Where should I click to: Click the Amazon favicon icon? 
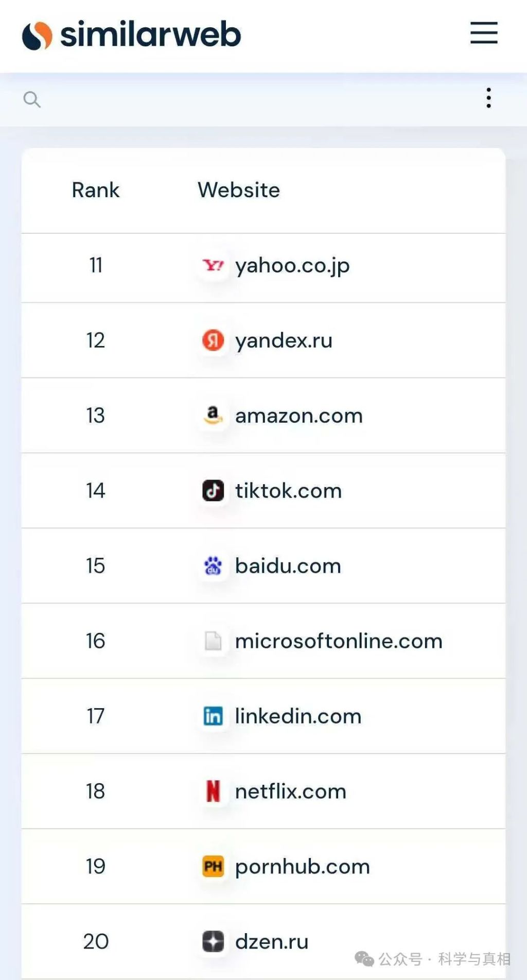(213, 415)
